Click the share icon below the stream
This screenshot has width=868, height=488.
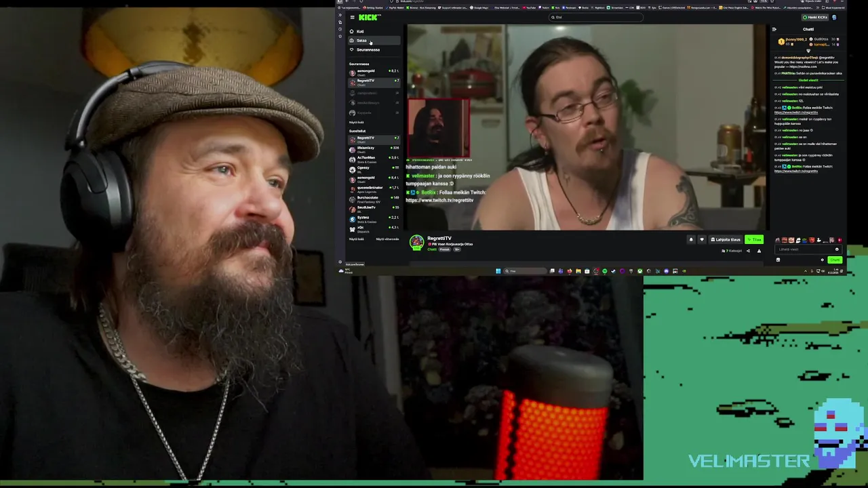748,251
